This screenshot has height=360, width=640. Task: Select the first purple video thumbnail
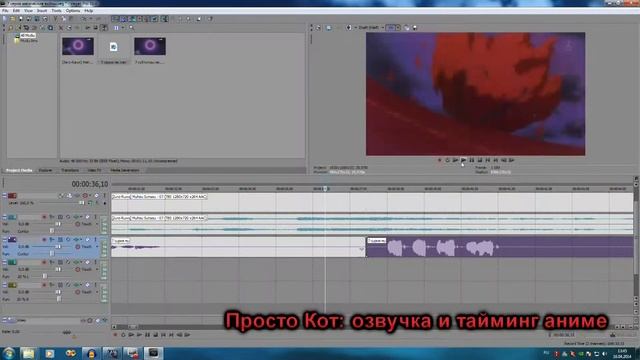click(x=78, y=46)
